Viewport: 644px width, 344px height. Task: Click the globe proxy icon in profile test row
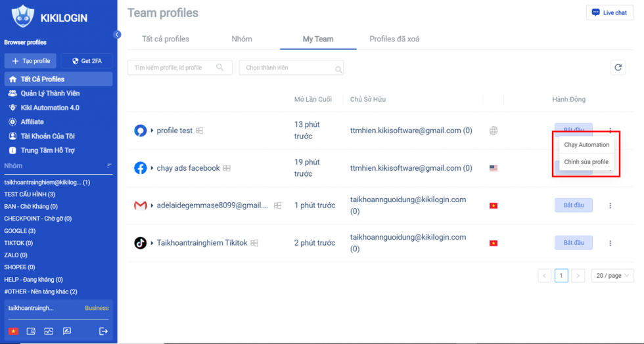point(494,131)
